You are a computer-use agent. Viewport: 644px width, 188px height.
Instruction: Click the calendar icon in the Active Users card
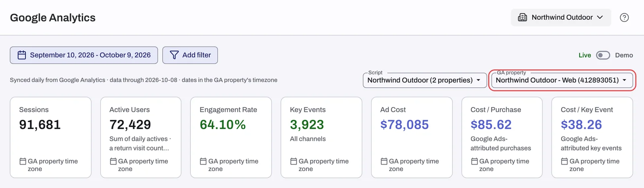(114, 161)
